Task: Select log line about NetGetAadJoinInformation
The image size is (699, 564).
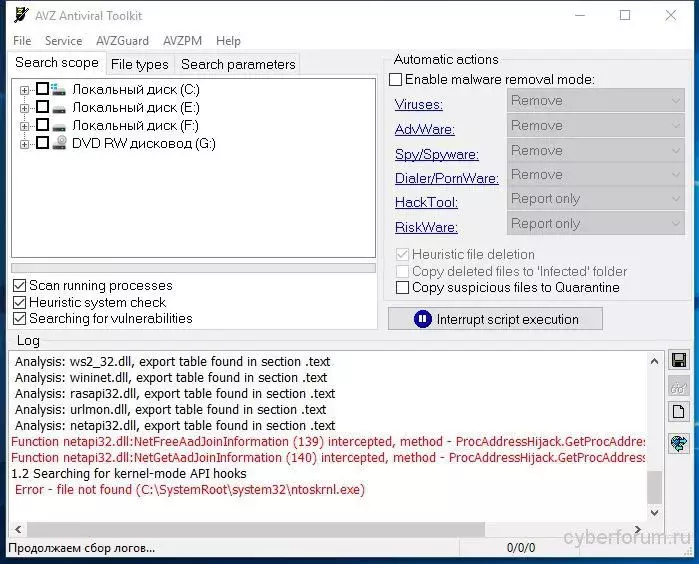Action: pos(328,457)
